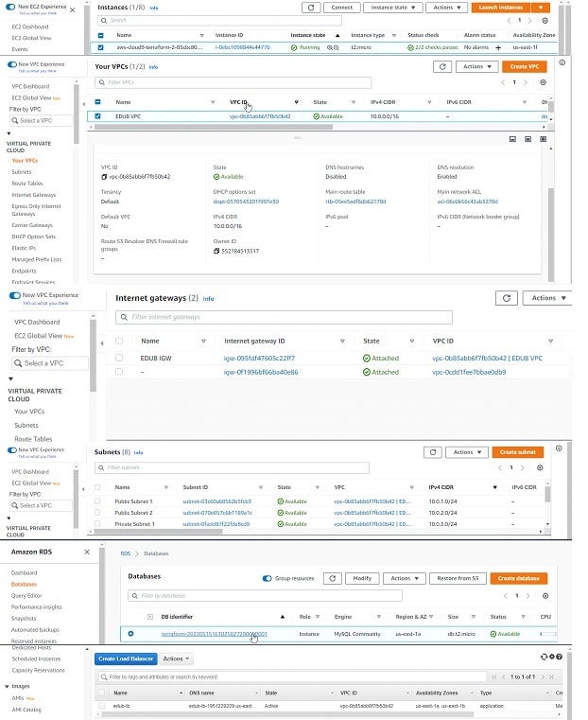Click first split-panel layout icon in VPC details
Screen dimensions: 588x720
512,139
